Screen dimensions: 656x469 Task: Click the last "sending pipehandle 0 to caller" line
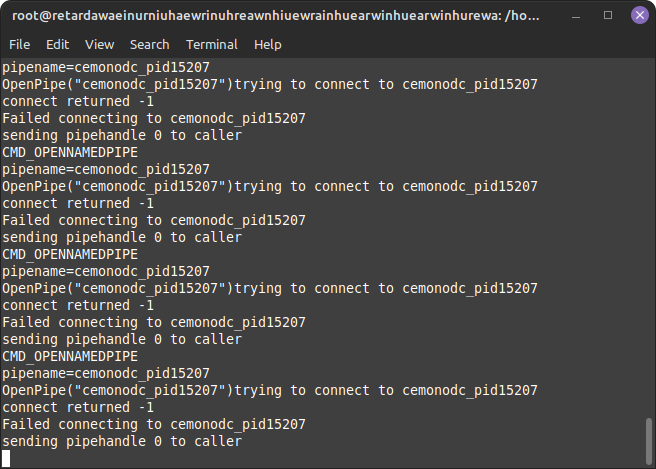coord(121,441)
